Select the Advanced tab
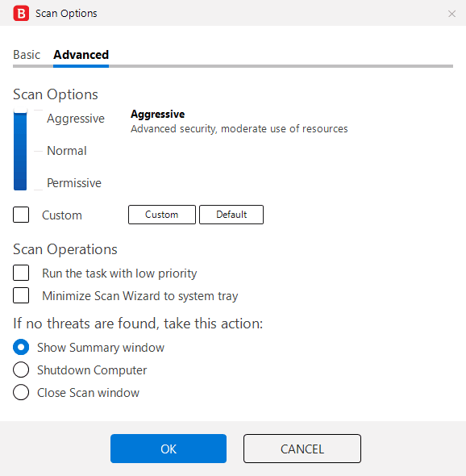466x476 pixels. coord(81,55)
